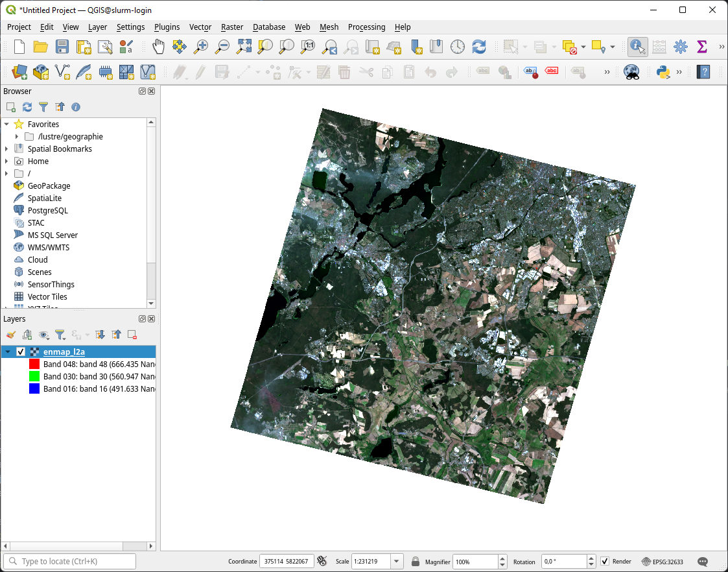Save the current project
728x572 pixels.
coord(62,47)
